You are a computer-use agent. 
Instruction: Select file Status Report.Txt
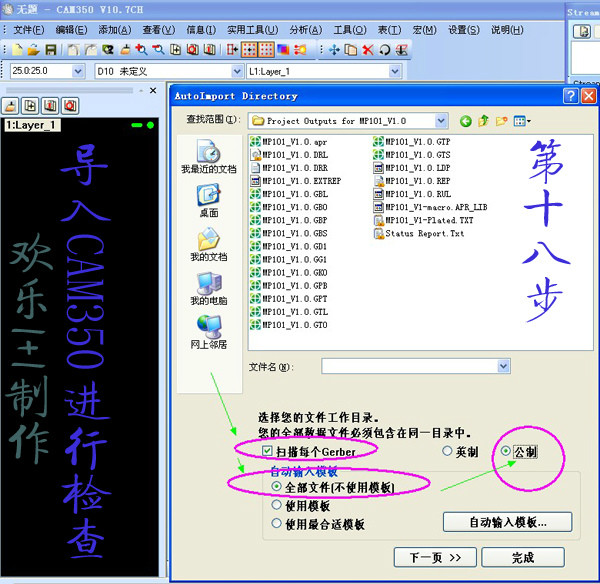419,233
